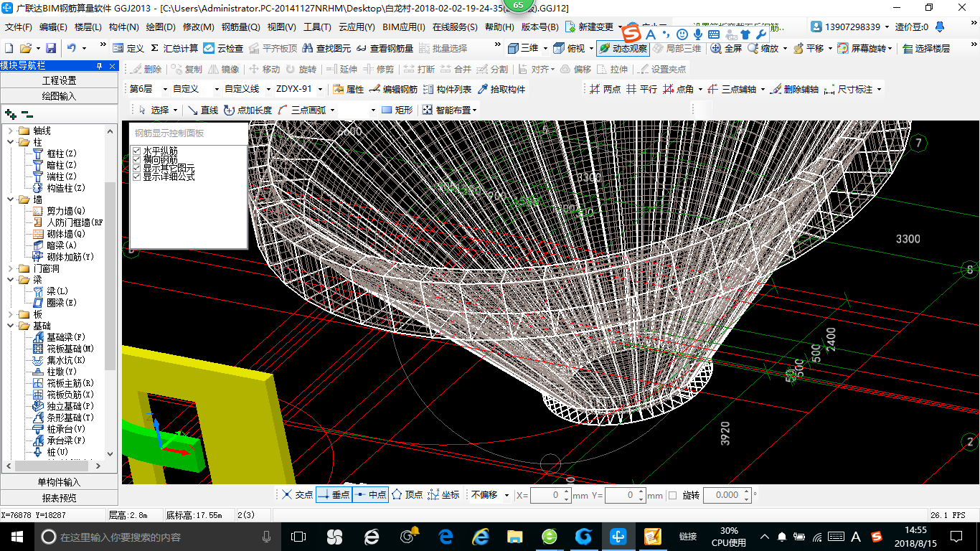Save the project with the disk icon
980x551 pixels.
click(51, 48)
